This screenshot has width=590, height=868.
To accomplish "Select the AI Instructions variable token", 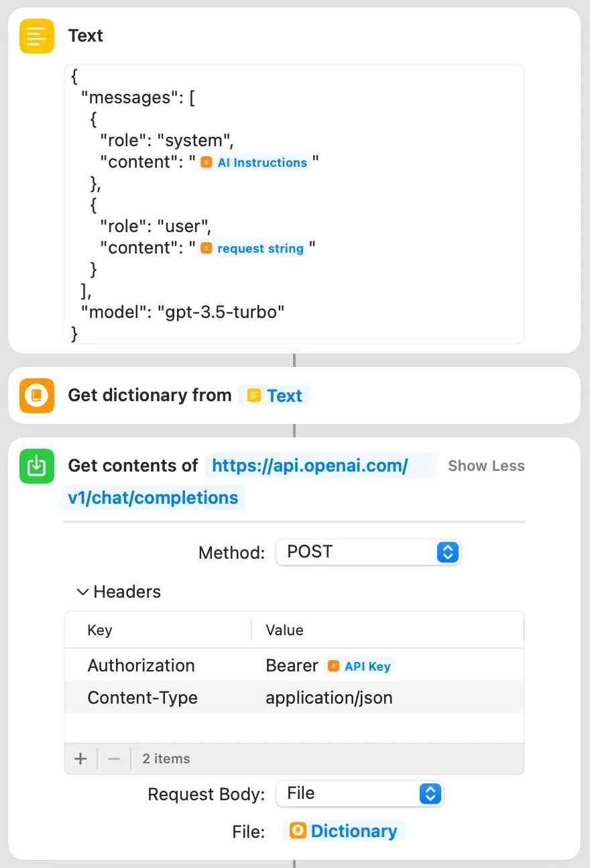I will (x=255, y=162).
